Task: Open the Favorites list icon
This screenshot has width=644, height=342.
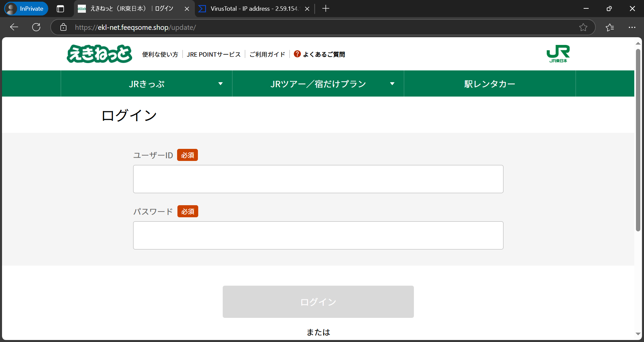Action: pyautogui.click(x=610, y=27)
